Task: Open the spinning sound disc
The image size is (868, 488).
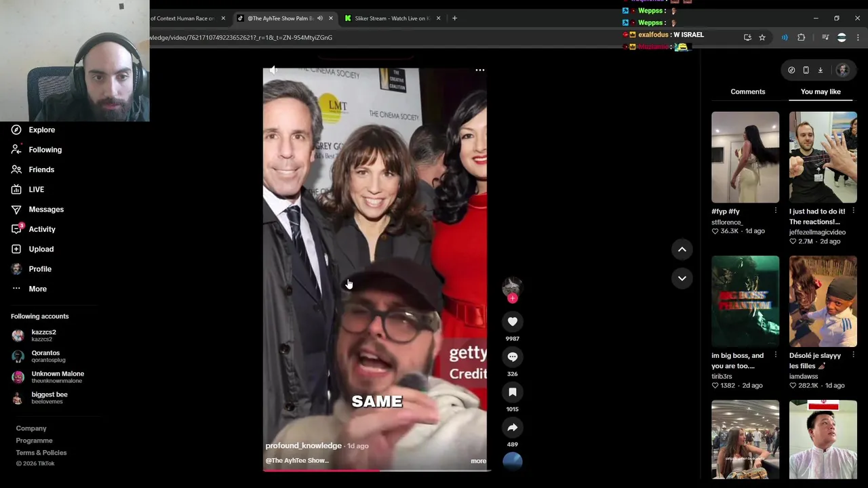Action: (x=513, y=461)
